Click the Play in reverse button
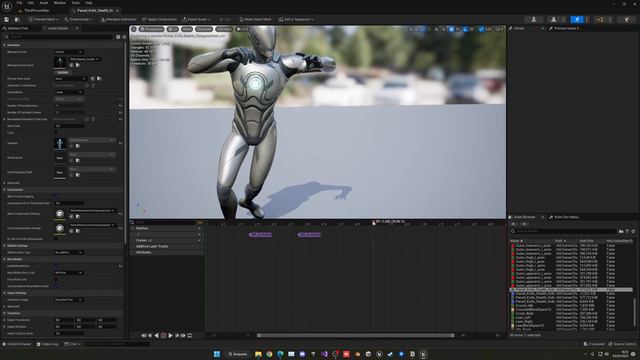 (x=156, y=336)
